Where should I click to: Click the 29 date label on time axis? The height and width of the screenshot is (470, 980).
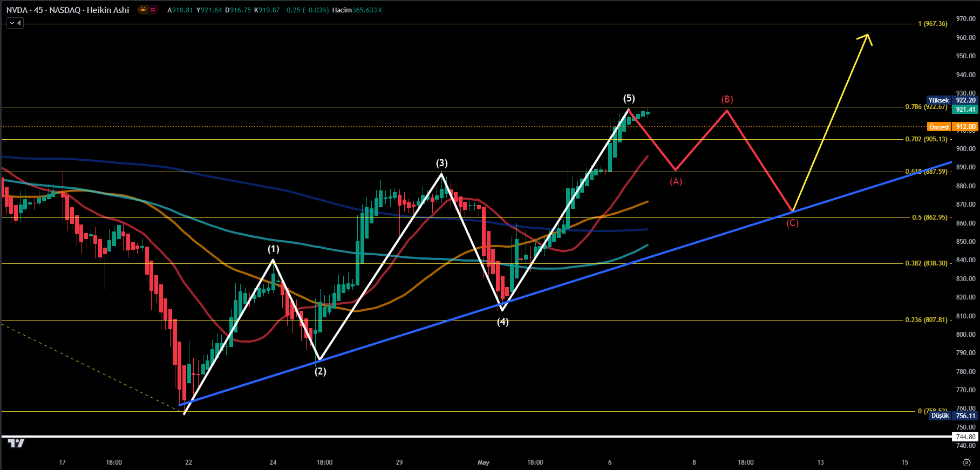[399, 462]
